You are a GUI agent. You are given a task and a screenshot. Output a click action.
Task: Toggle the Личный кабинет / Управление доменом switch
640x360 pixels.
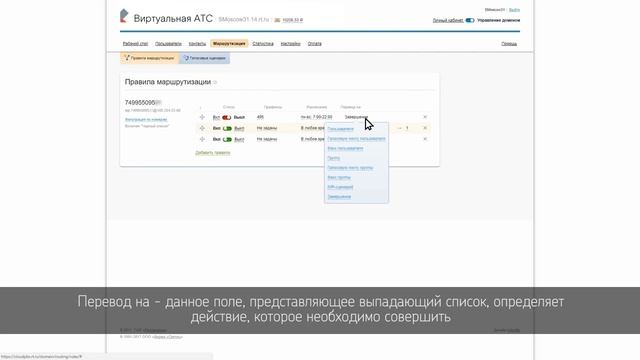coord(470,20)
